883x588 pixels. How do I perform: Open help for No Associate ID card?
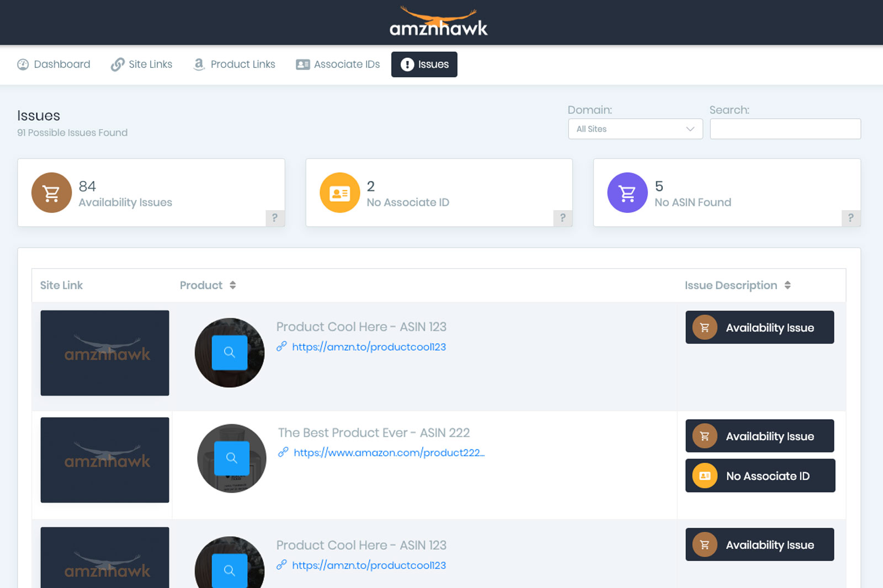563,218
